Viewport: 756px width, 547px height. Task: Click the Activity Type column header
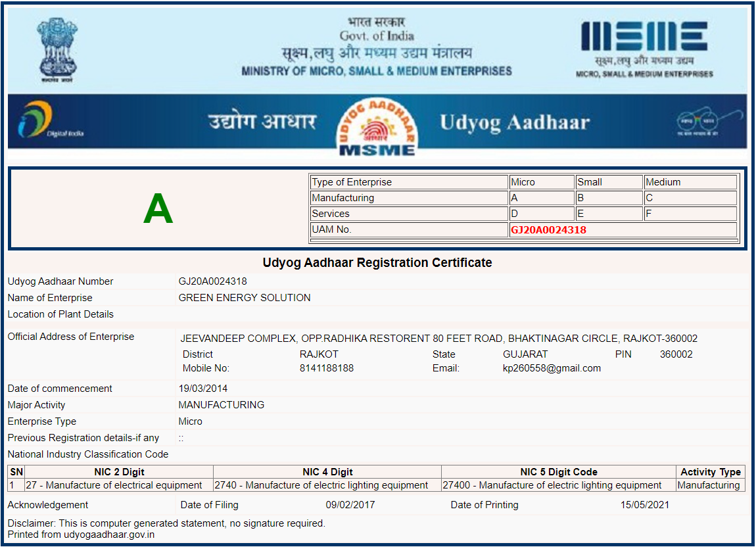pos(710,472)
